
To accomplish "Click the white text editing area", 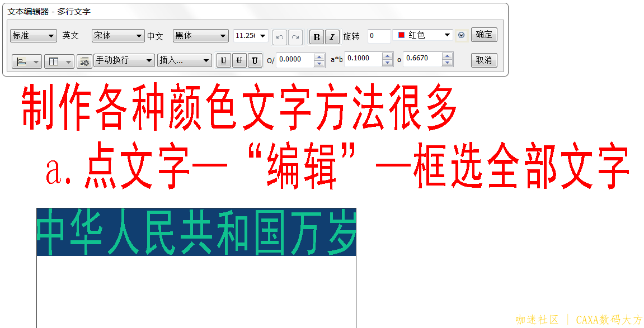I will (x=196, y=292).
